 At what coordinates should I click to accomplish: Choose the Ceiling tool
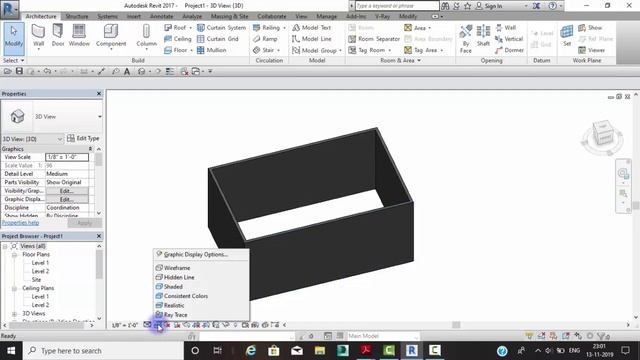coord(178,39)
